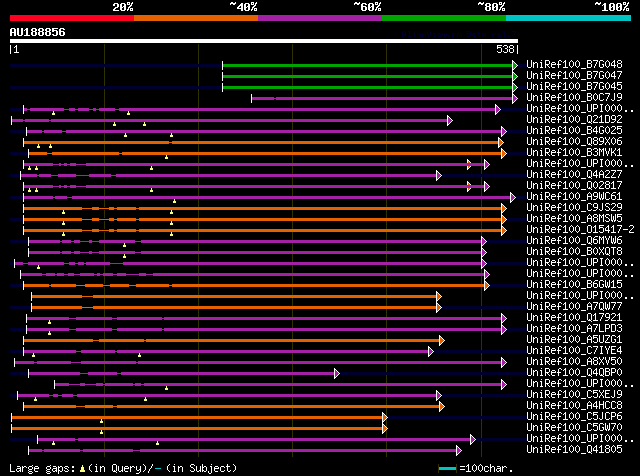640x476 pixels.
Task: Click the cyan 100char scale bar
Action: coord(447,469)
